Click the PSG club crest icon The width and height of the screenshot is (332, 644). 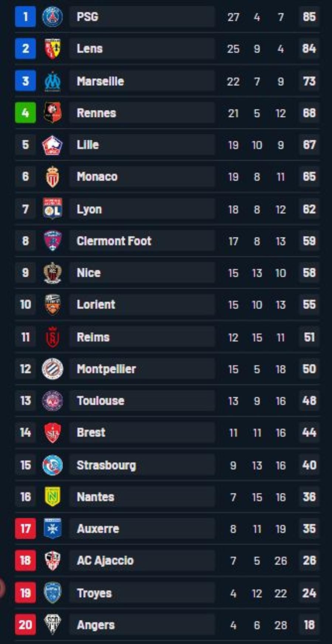[52, 17]
